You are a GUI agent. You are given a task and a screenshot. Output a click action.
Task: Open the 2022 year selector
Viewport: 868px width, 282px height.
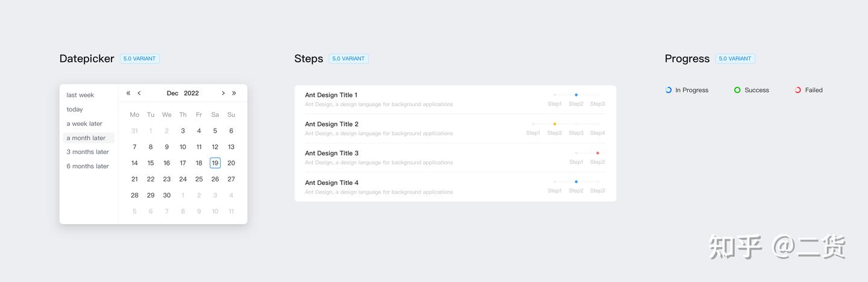point(191,93)
